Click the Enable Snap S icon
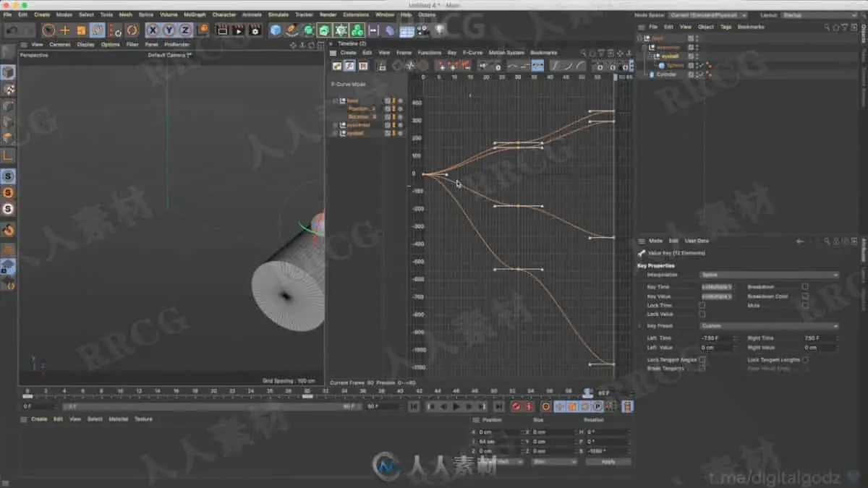Viewport: 868px width, 488px height. (8, 176)
